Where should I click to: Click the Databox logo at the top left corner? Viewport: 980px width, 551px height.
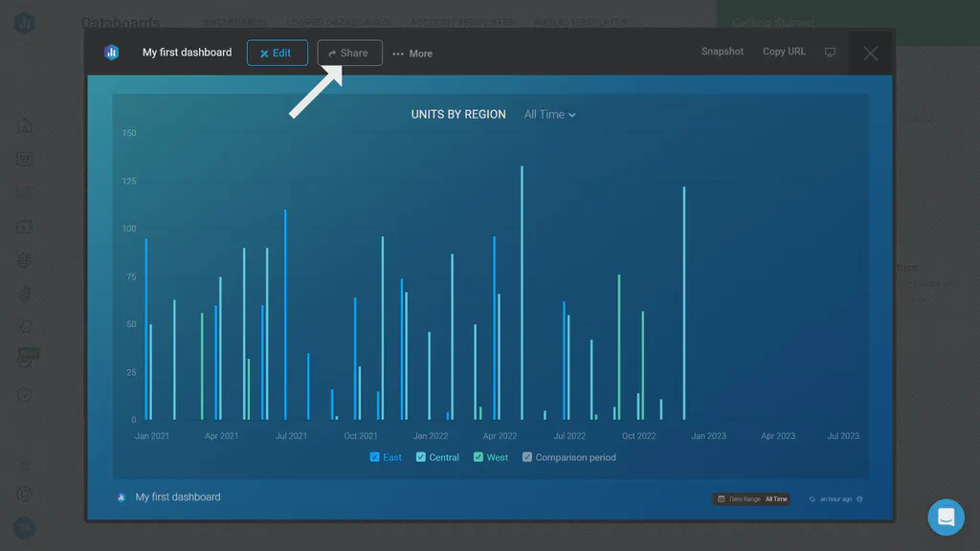24,24
